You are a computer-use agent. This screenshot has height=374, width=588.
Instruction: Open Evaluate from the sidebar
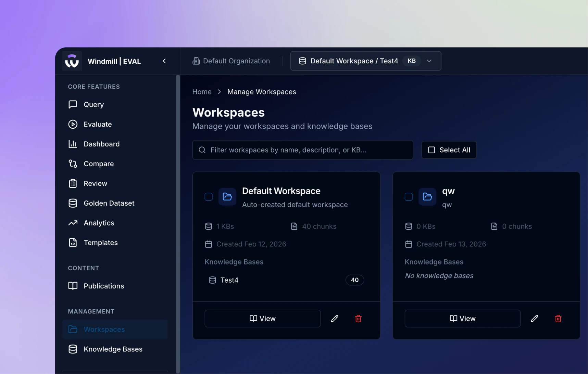tap(115, 124)
